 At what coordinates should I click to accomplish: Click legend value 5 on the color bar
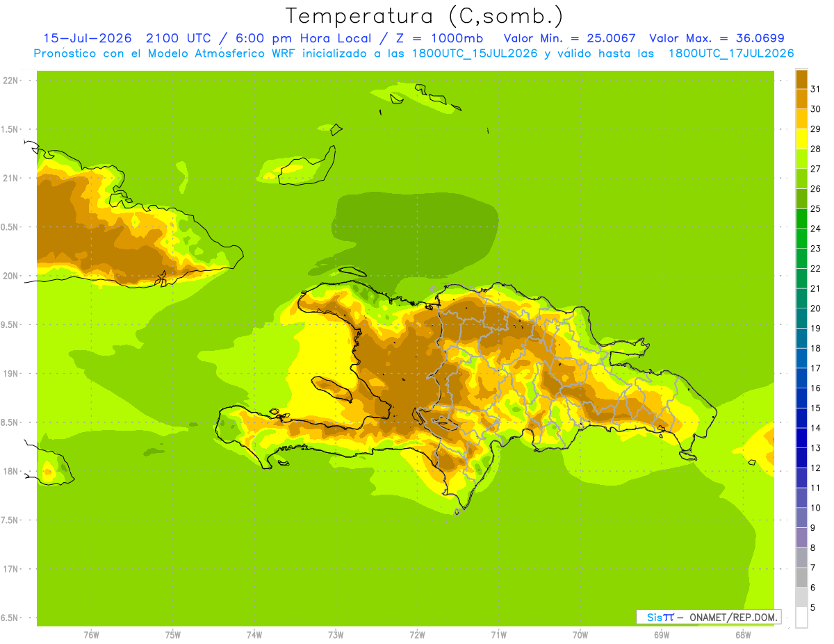point(813,608)
